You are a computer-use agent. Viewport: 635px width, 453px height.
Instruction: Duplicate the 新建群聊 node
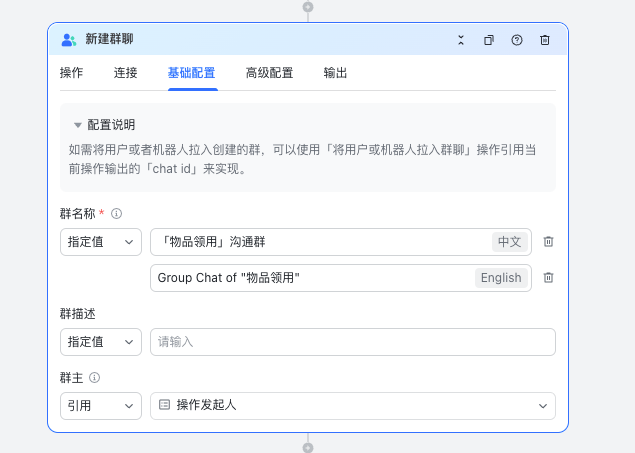[x=489, y=40]
